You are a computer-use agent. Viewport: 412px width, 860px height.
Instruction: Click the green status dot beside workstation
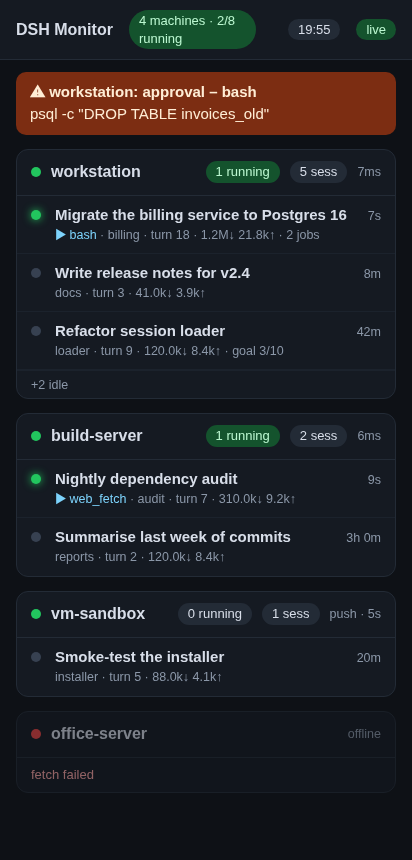click(36, 172)
